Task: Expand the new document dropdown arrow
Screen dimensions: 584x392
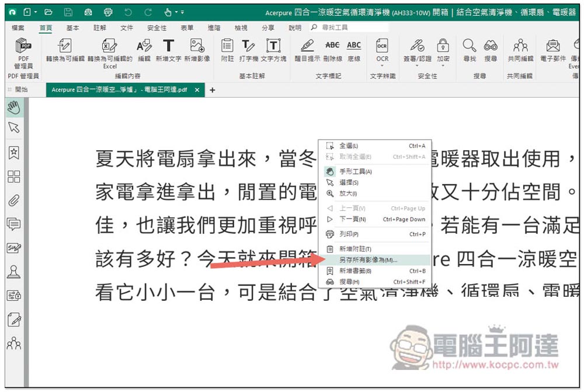Action: pyautogui.click(x=36, y=12)
